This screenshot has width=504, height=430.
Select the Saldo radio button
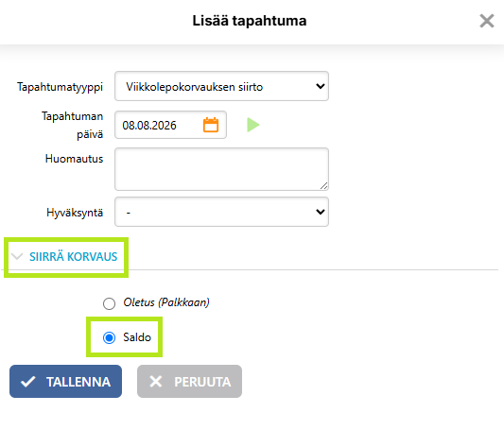(x=110, y=337)
